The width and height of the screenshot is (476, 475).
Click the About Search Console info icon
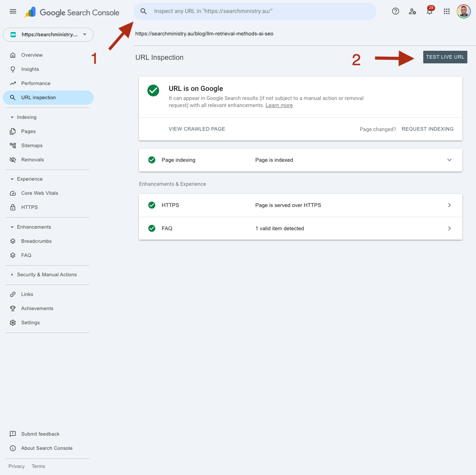[x=13, y=448]
